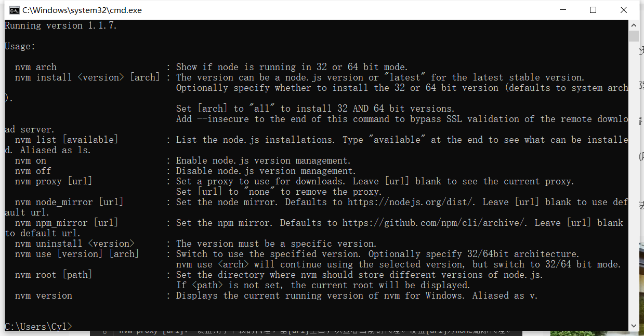Viewport: 644px width, 336px height.
Task: Minimize the cmd.exe window
Action: point(562,10)
